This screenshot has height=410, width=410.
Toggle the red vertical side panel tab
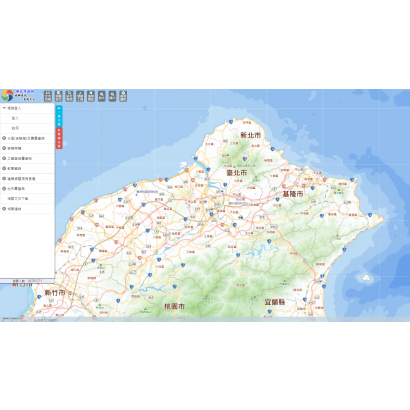coord(59,138)
